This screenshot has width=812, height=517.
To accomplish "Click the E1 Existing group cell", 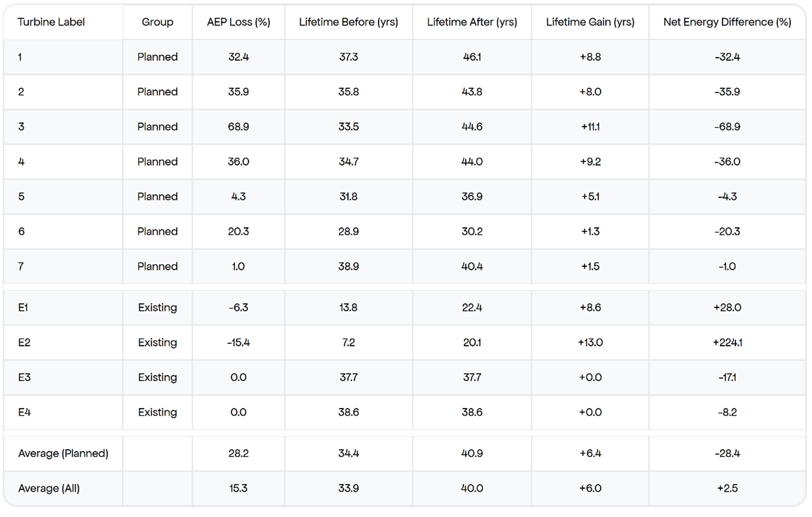I will [158, 307].
